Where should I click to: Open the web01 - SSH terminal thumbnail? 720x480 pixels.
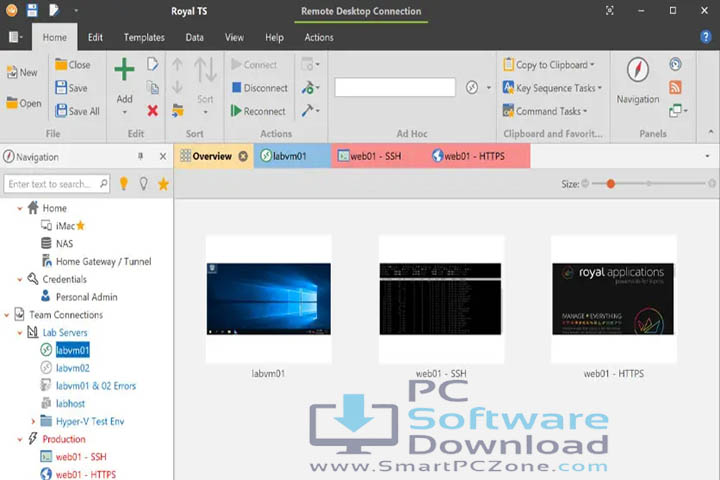[440, 299]
